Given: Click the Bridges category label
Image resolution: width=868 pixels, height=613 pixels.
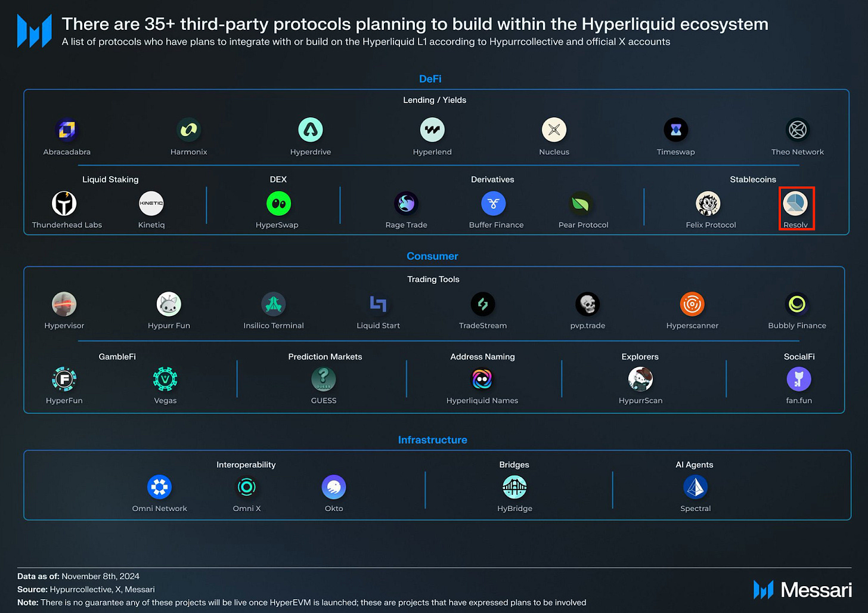Looking at the screenshot, I should [514, 465].
